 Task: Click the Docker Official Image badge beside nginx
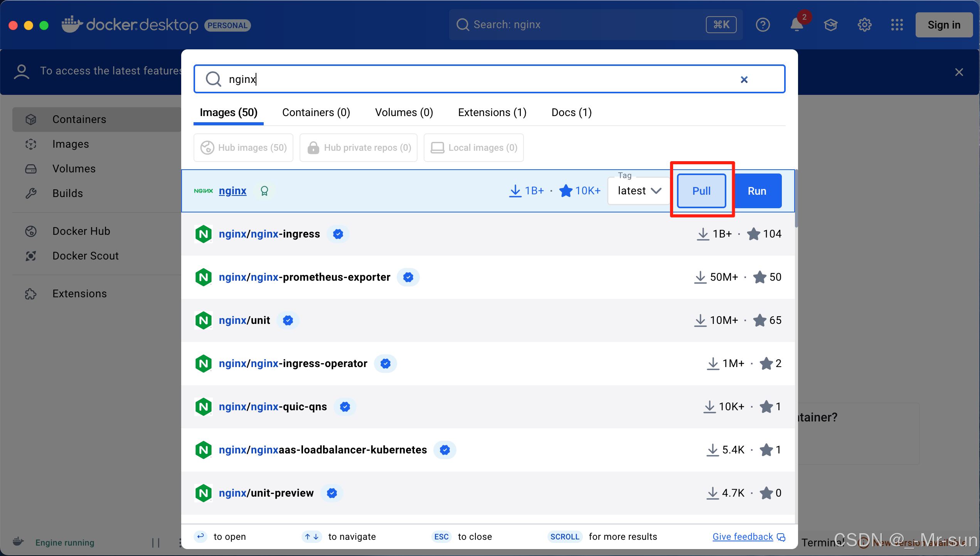(x=264, y=191)
